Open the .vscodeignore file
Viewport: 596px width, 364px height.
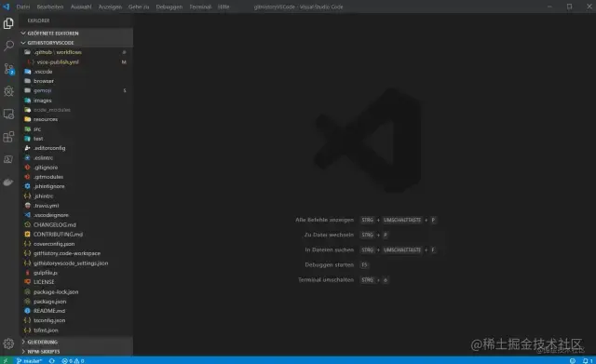coord(76,215)
